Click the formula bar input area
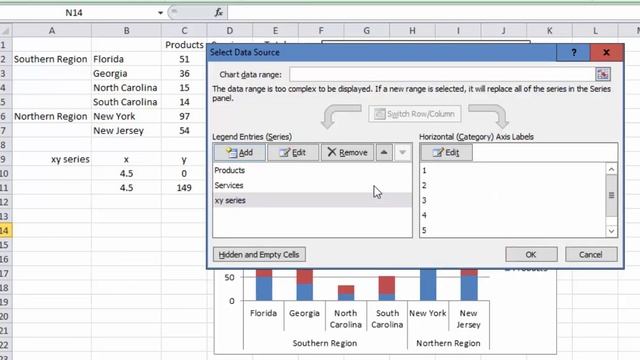640x360 pixels. click(433, 13)
